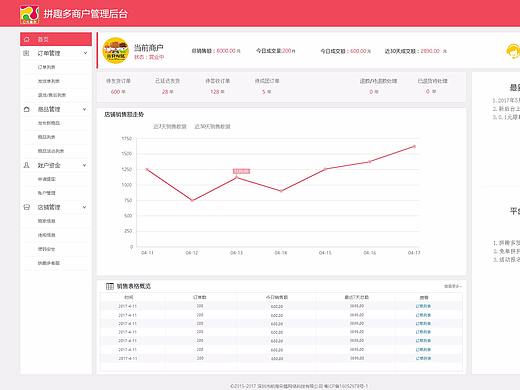520x390 pixels.
Task: Open 商品活动列表 in the sidebar
Action: click(x=51, y=151)
